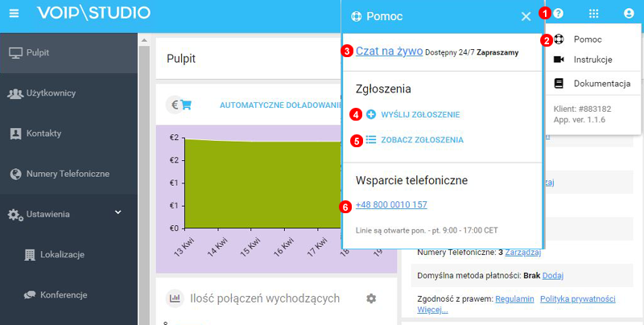This screenshot has width=644, height=325.
Task: Open the help question mark icon
Action: coord(558,14)
